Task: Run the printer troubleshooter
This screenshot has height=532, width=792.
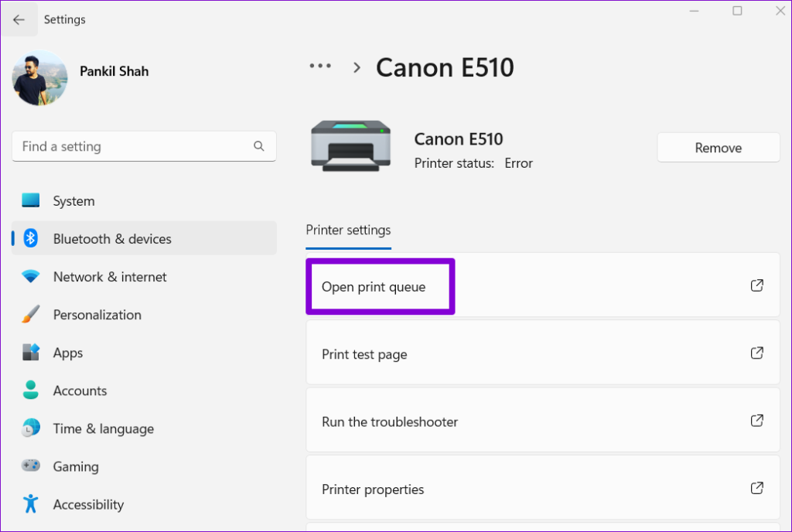Action: coord(390,421)
